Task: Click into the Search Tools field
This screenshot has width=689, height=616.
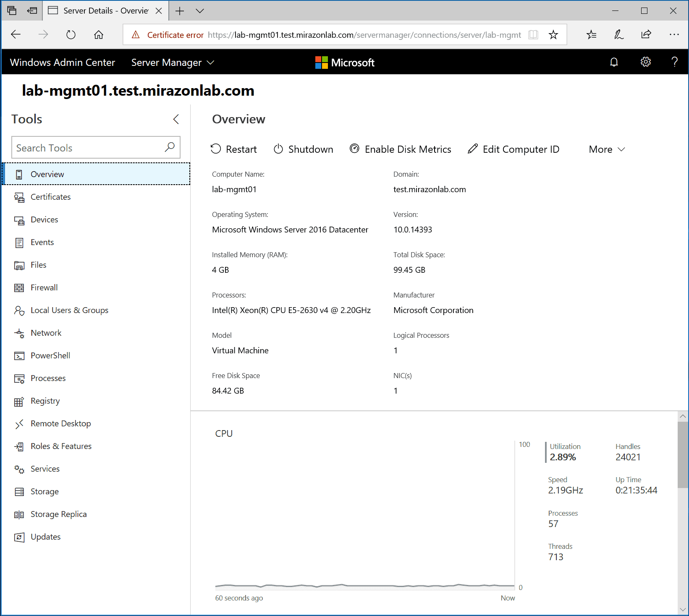Action: point(88,148)
